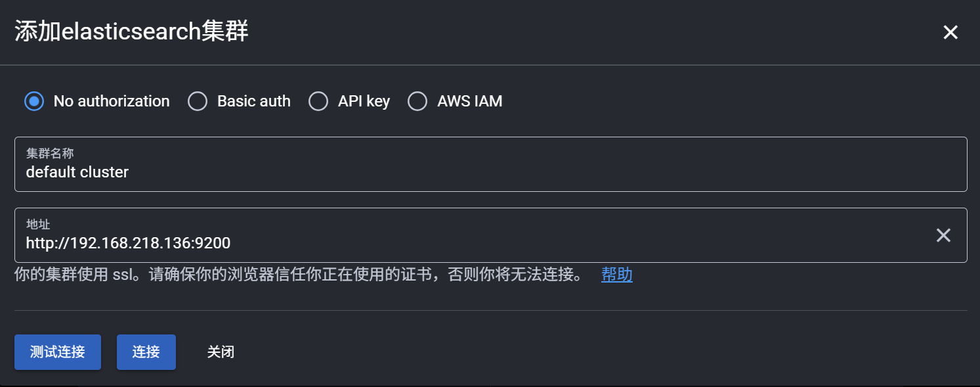Open the 帮助 help link about SSL certificates
Screen dimensions: 980x387
click(x=616, y=275)
